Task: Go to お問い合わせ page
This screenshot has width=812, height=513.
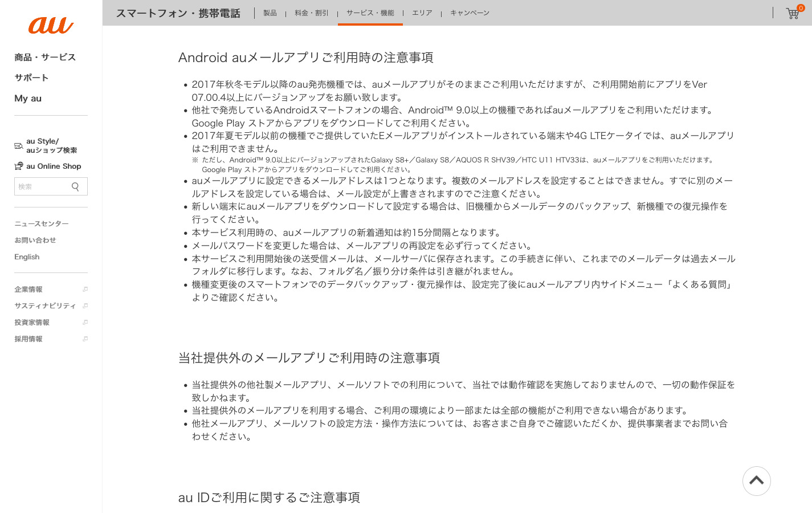Action: (x=35, y=241)
